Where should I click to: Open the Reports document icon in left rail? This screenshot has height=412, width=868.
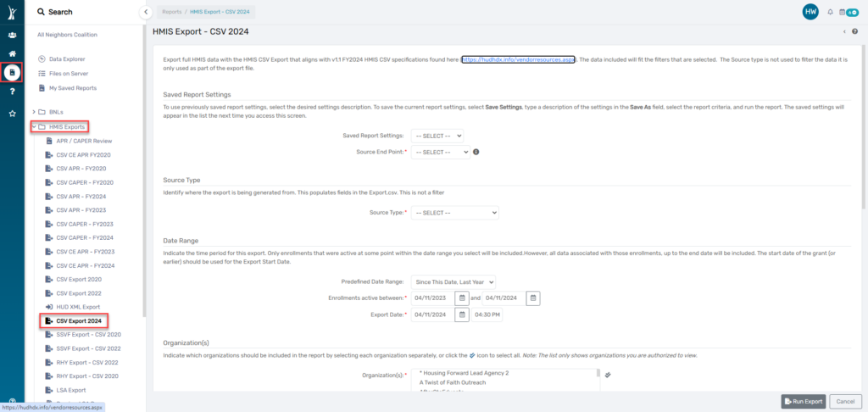(x=12, y=73)
